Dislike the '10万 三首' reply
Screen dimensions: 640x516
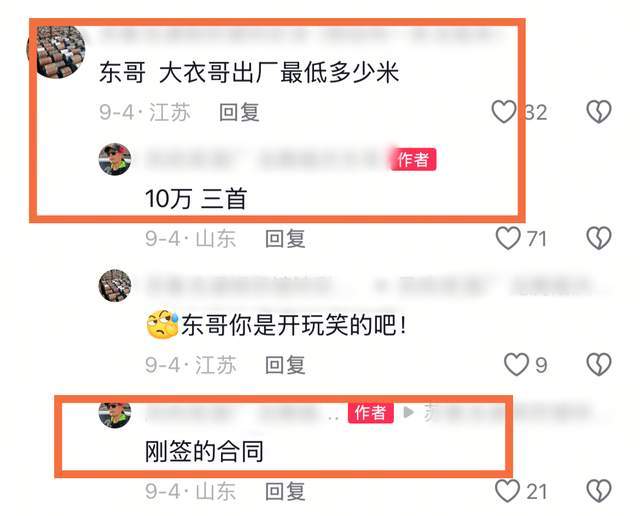(x=599, y=238)
